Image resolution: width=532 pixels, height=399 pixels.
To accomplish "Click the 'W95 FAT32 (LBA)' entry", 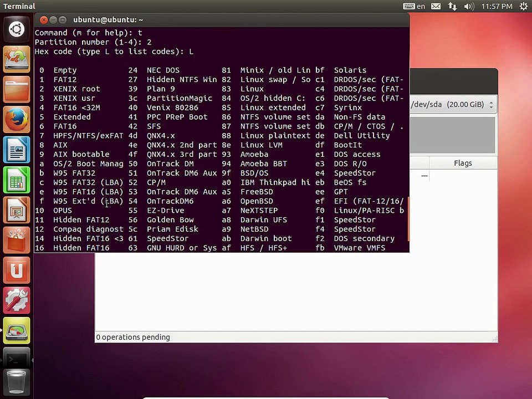I will tap(88, 182).
